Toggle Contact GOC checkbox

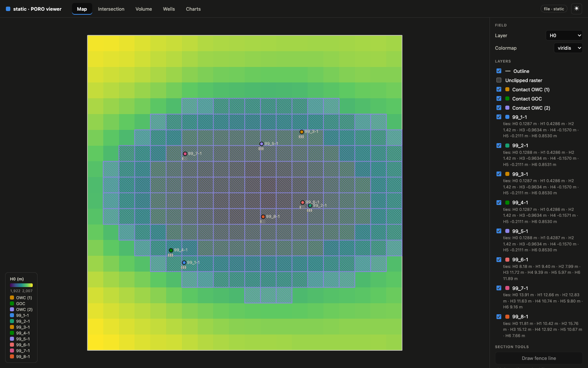(x=499, y=99)
